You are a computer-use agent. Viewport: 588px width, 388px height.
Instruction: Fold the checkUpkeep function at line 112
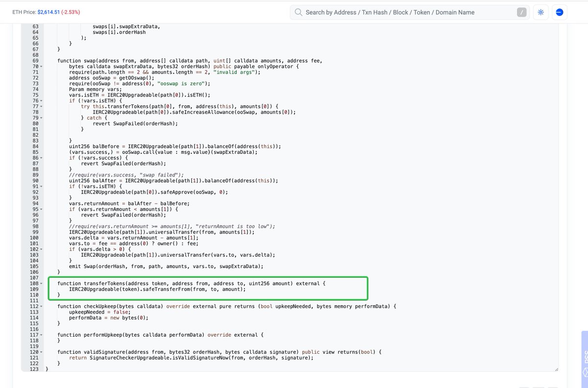click(x=42, y=306)
